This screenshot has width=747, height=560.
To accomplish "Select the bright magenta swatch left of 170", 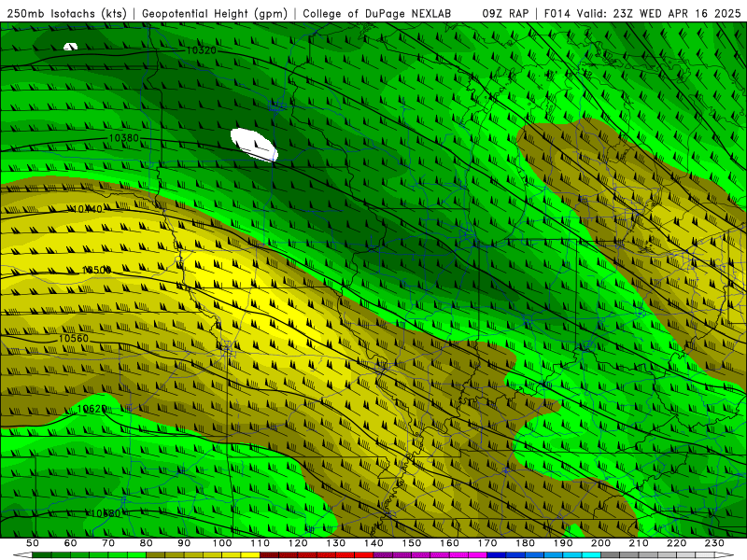I will tap(477, 555).
